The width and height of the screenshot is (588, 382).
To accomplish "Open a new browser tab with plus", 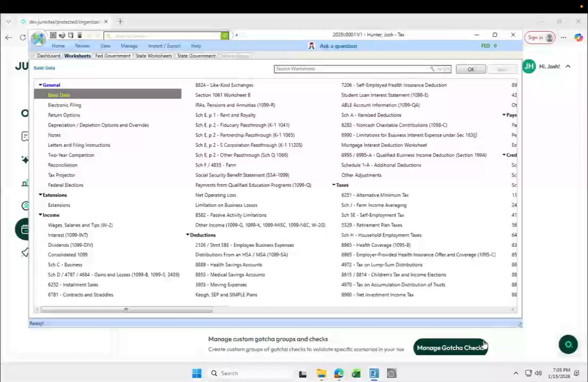I will [120, 22].
